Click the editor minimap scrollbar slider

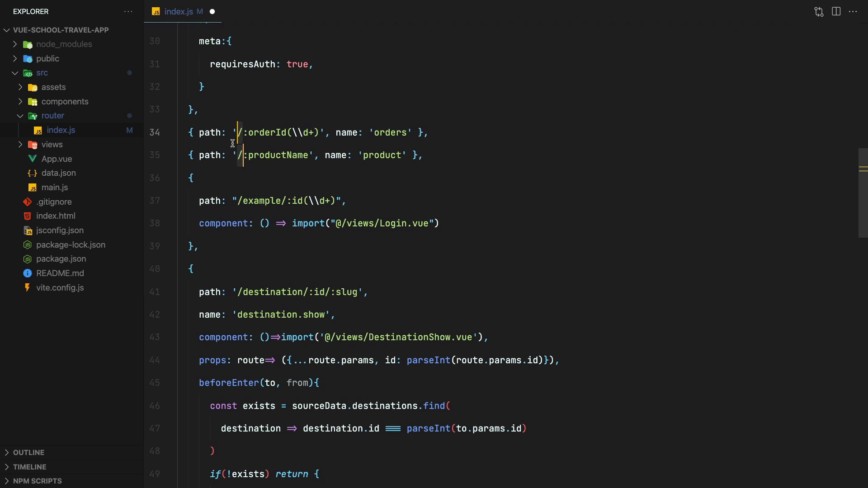click(x=863, y=192)
